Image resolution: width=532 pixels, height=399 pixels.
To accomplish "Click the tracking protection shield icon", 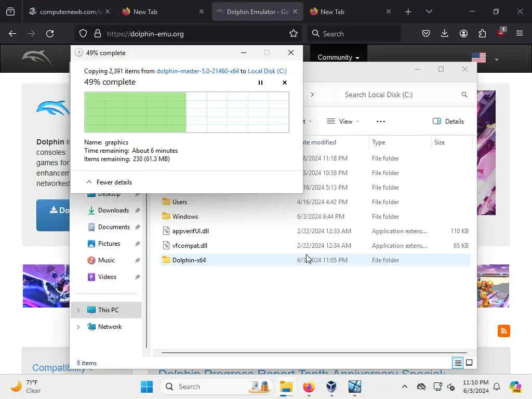I will [x=83, y=34].
